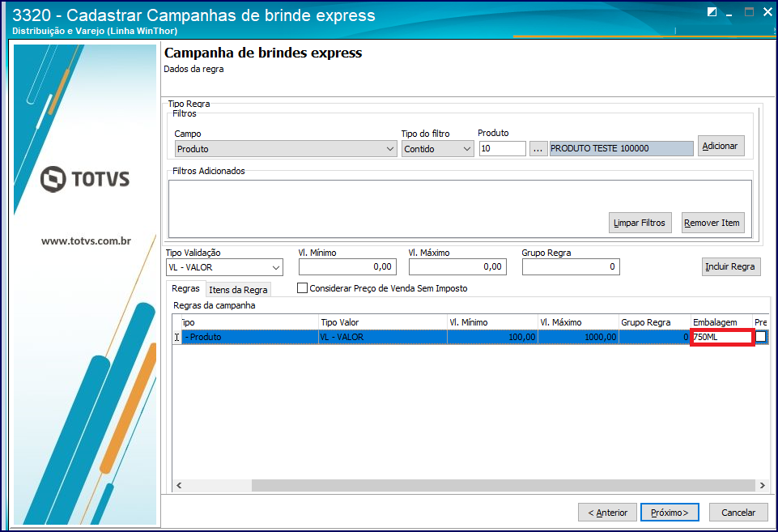This screenshot has width=778, height=532.
Task: Click the 100,00 minimum value cell
Action: pos(492,337)
